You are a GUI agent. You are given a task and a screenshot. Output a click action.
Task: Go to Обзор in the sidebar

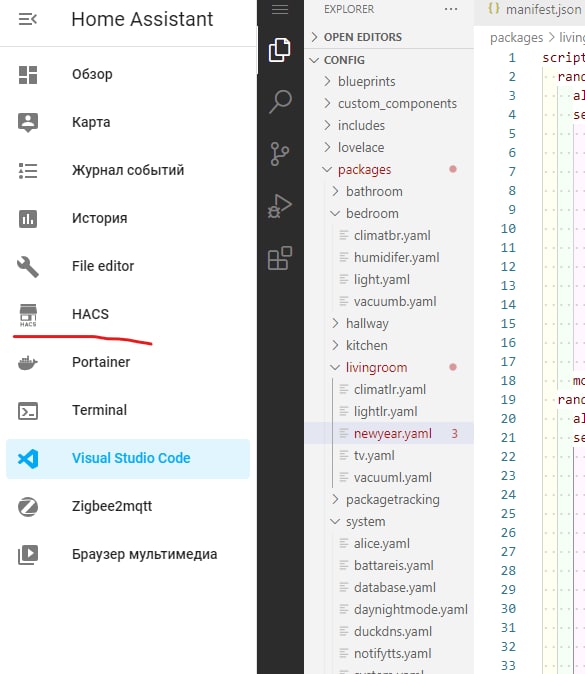coord(92,74)
